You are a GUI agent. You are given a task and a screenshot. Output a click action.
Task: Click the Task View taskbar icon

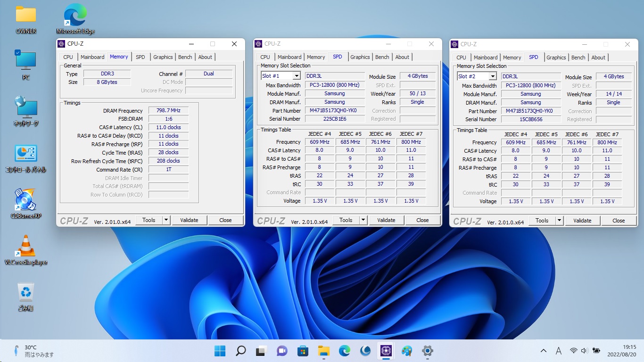[261, 351]
